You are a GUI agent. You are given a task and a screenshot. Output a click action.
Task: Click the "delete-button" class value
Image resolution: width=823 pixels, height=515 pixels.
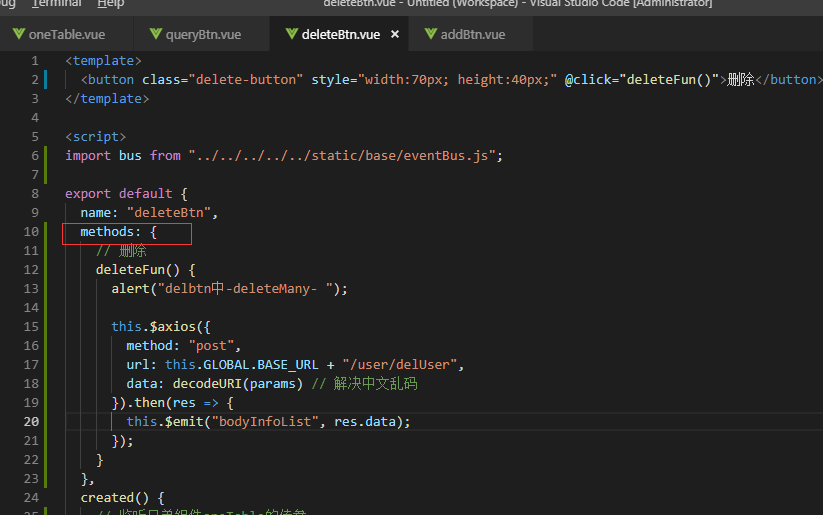[x=246, y=80]
